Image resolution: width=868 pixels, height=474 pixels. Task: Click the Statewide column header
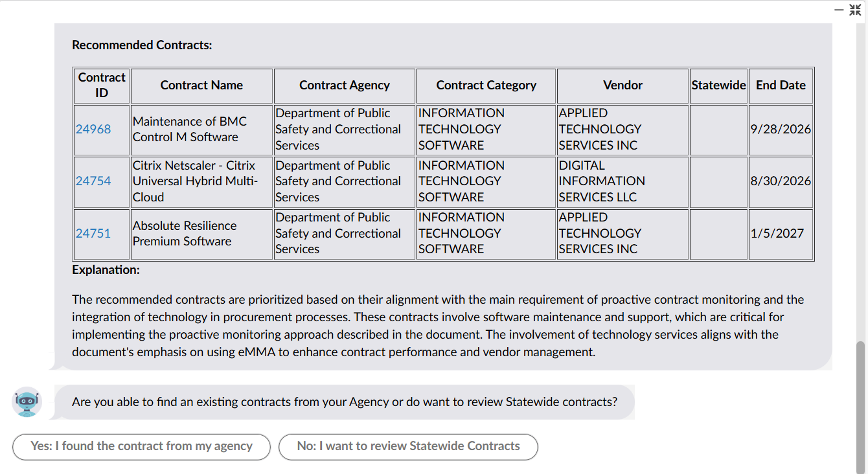coord(718,85)
